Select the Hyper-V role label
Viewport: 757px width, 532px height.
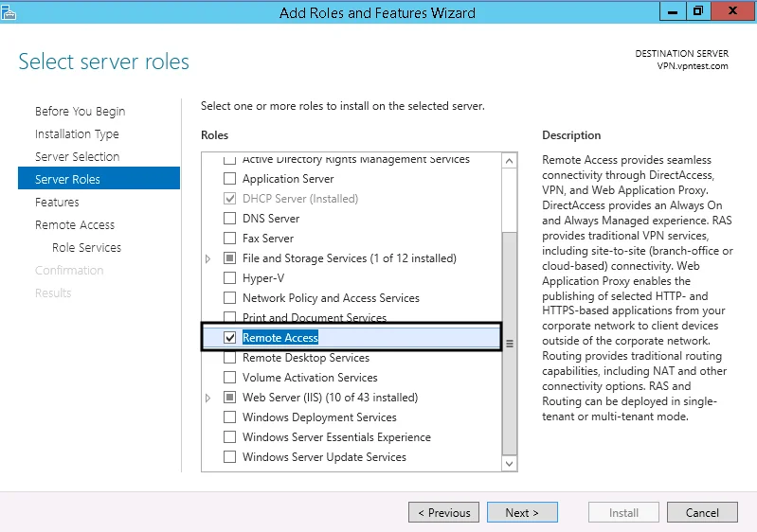263,278
